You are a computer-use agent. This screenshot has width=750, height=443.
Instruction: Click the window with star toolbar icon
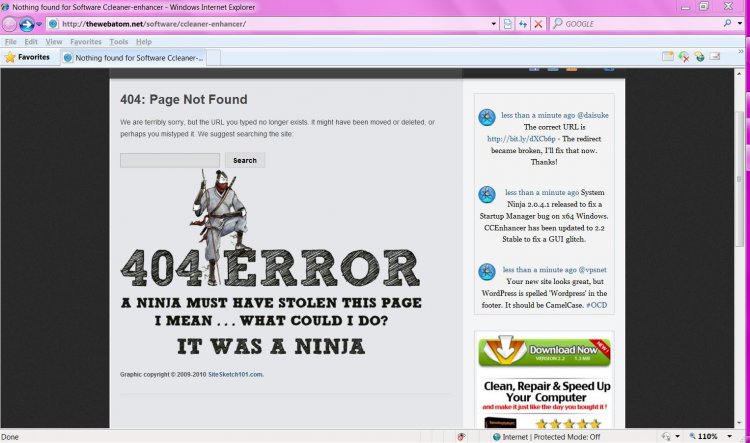coord(668,56)
